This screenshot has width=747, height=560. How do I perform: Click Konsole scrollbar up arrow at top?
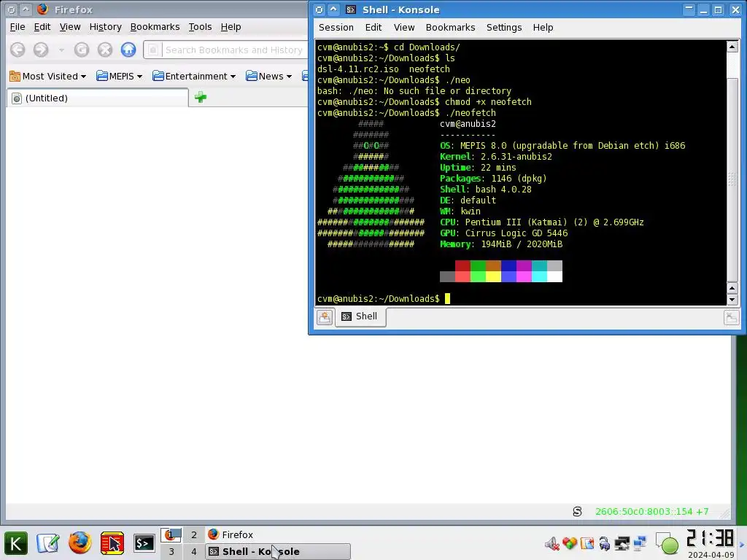pos(732,46)
